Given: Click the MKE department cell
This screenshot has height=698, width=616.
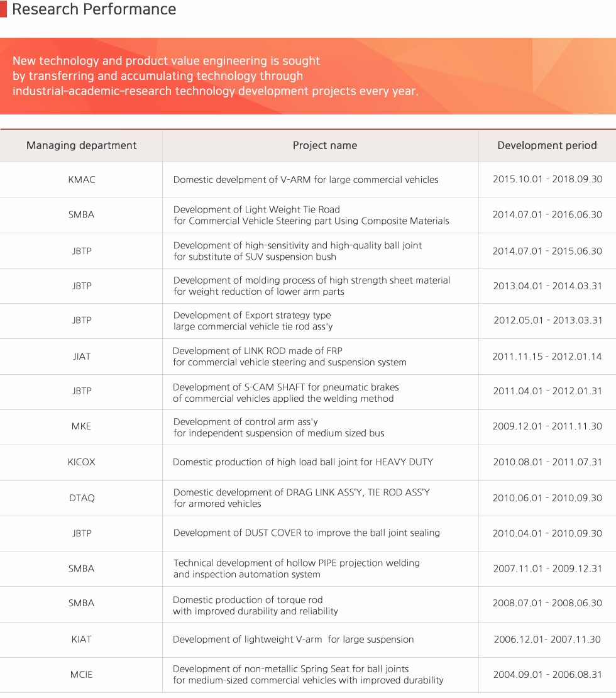Looking at the screenshot, I should tap(82, 426).
